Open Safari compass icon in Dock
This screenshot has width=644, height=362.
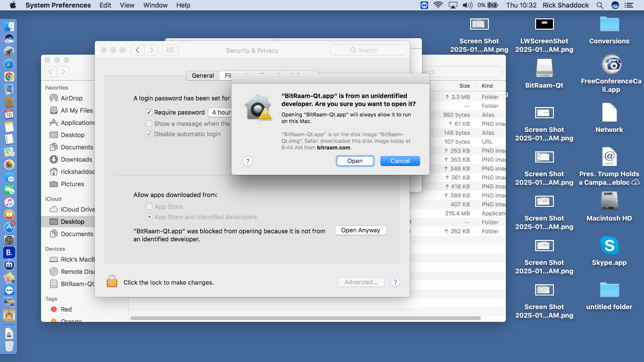(9, 64)
